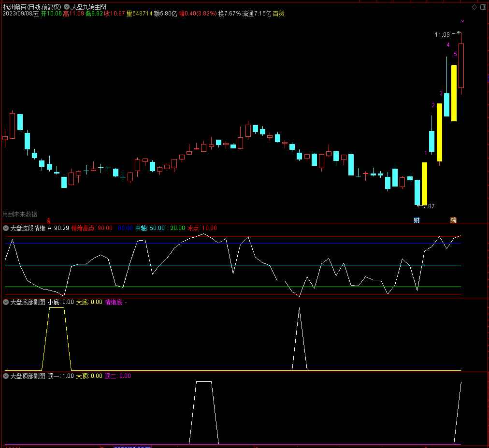Click the 大盘顶部副图 indicator name

tap(28, 376)
